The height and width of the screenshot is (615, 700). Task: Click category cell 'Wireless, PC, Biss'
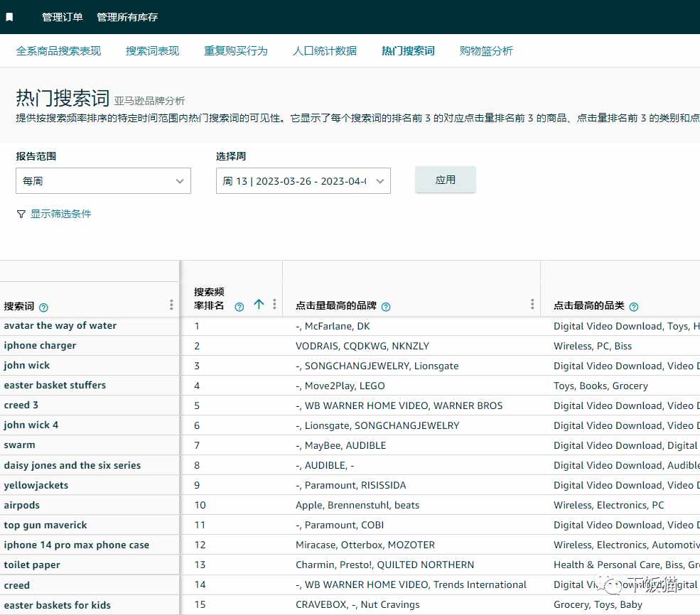tap(593, 346)
